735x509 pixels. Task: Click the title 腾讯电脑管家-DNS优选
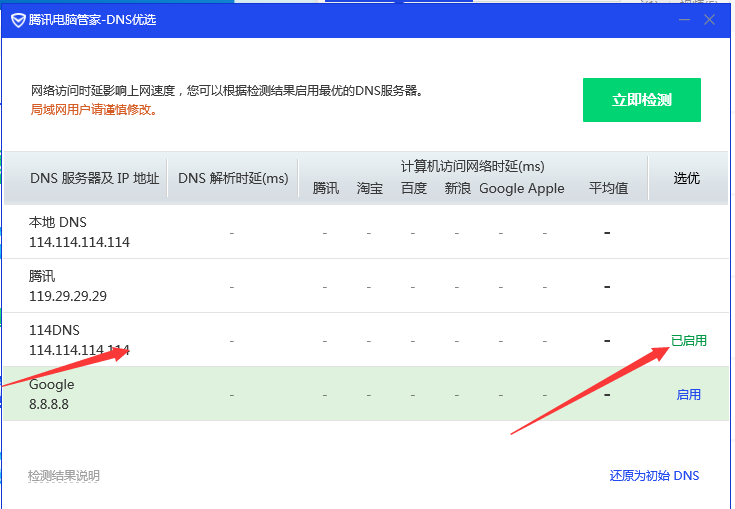92,20
